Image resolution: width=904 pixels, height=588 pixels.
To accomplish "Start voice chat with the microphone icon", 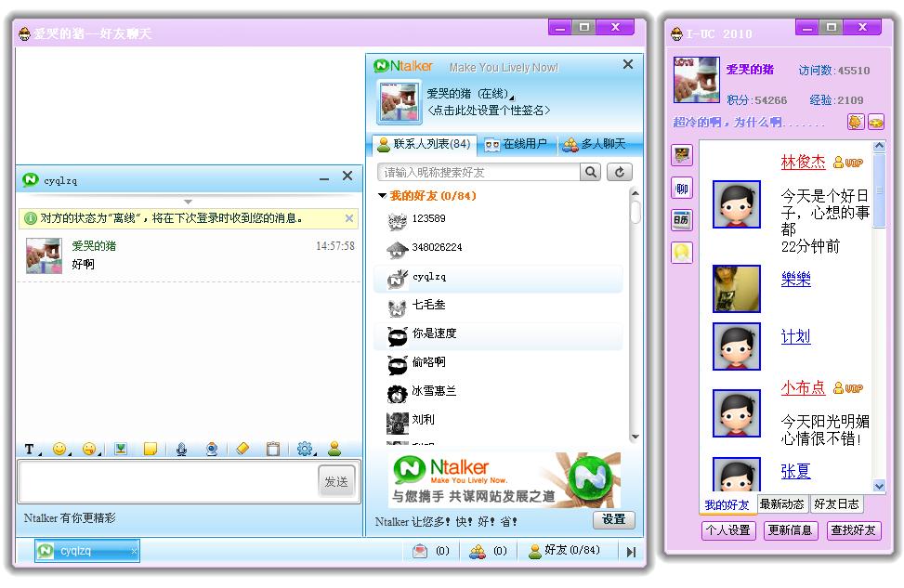I will [x=181, y=449].
